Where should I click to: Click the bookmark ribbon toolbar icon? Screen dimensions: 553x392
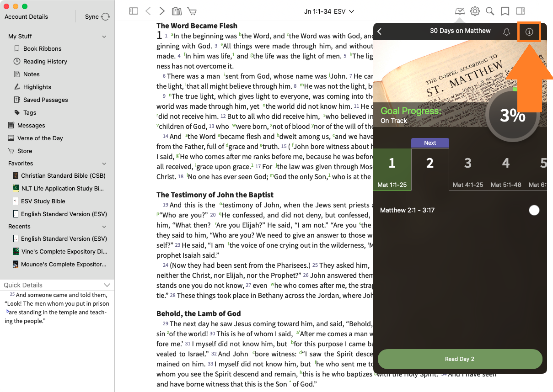click(x=505, y=11)
